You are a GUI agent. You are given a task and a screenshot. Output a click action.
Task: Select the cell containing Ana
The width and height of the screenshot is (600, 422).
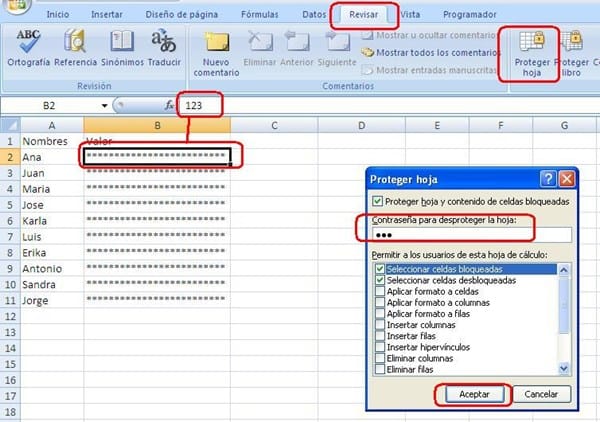[x=52, y=157]
